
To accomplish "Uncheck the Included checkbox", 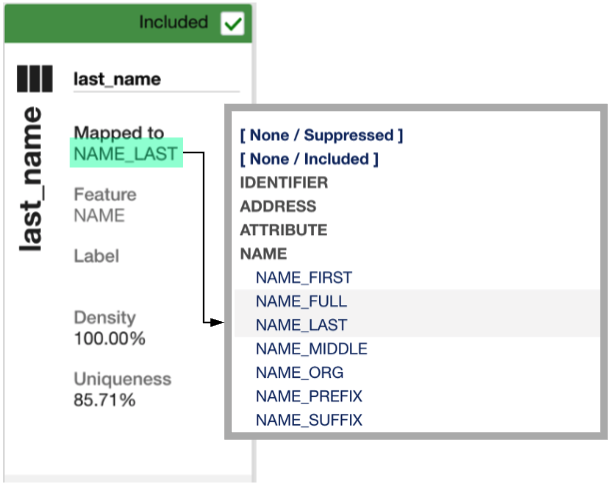I will (232, 23).
